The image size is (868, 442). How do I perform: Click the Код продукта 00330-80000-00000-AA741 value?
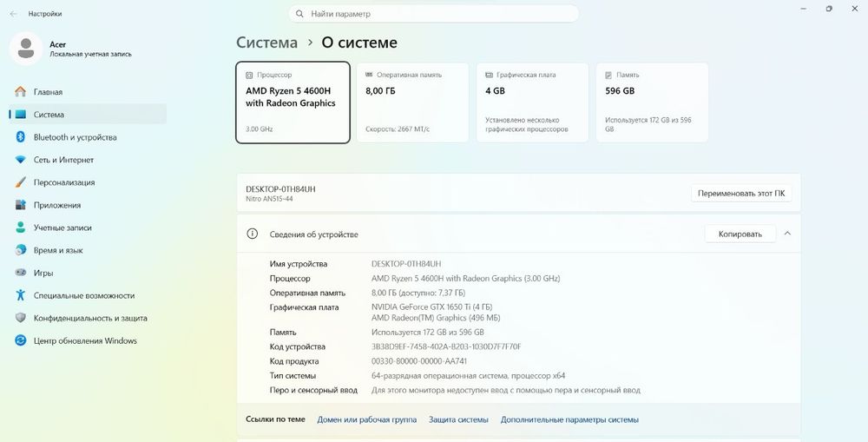419,361
